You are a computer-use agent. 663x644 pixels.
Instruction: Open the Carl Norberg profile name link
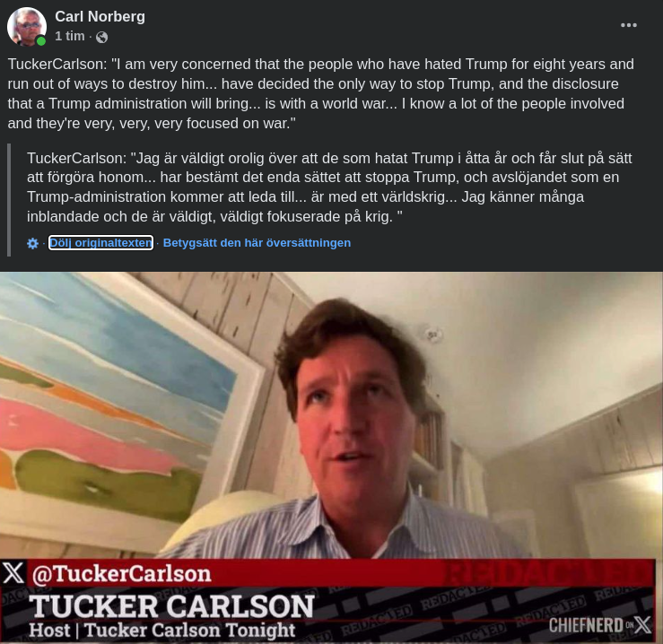tap(100, 16)
